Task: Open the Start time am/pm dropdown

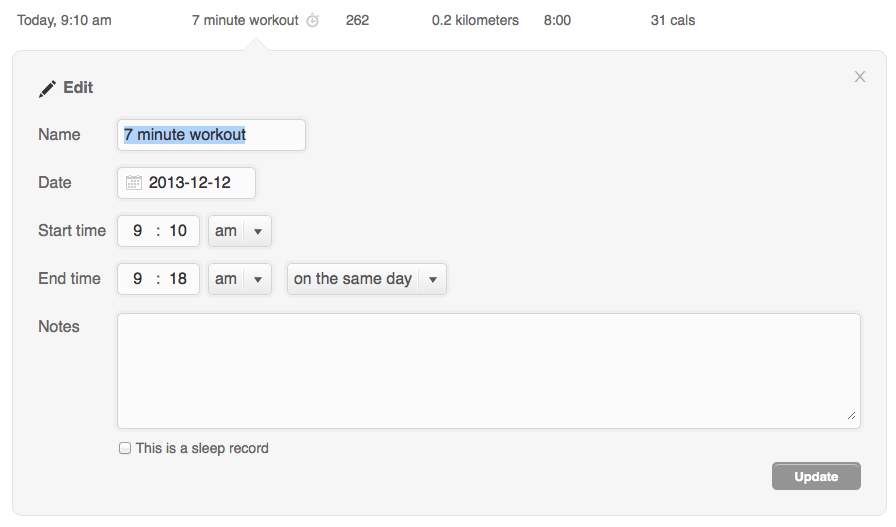Action: [x=239, y=231]
